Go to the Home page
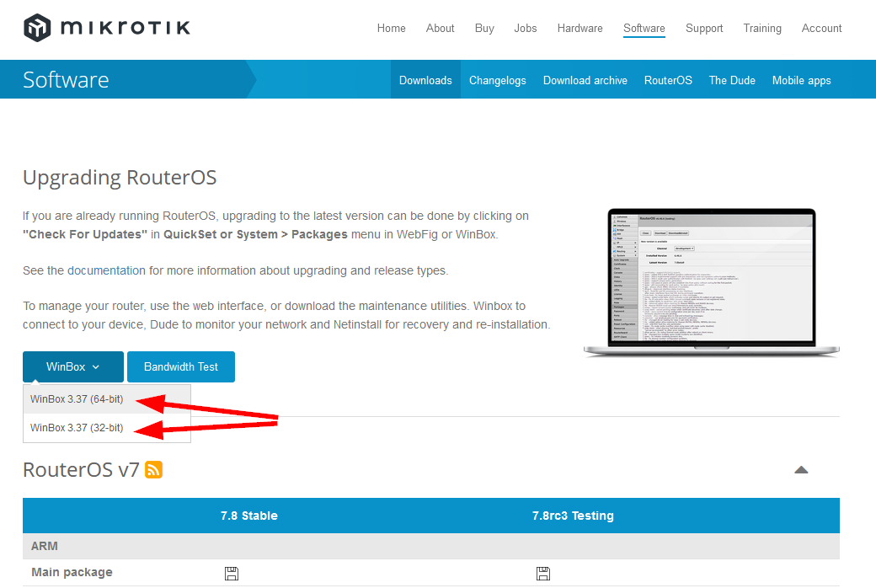The height and width of the screenshot is (588, 876). 391,28
